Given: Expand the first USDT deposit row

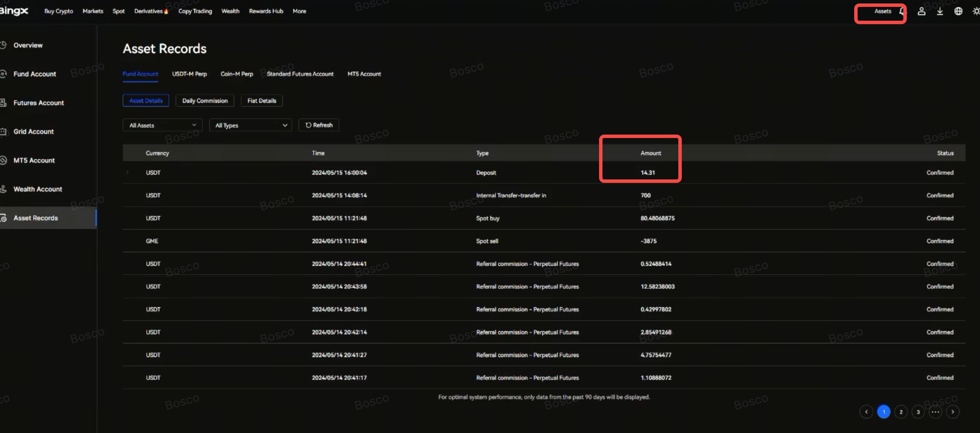Looking at the screenshot, I should point(128,173).
